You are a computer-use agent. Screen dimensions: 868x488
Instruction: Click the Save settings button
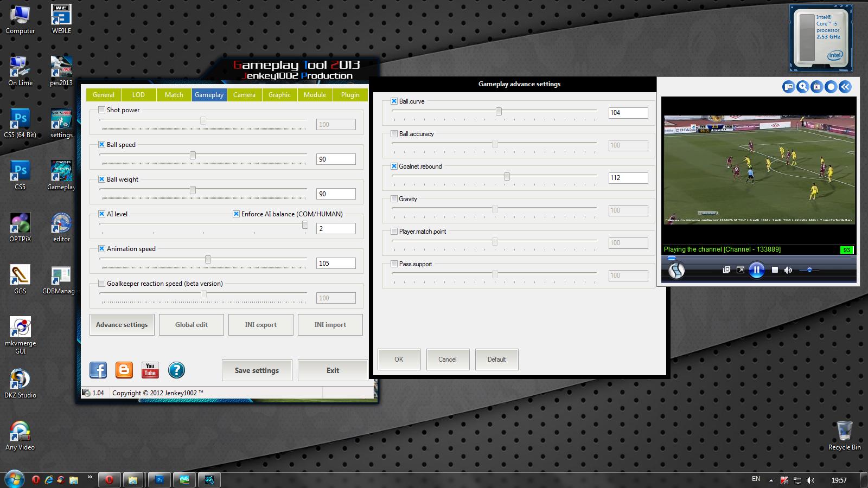(x=257, y=370)
